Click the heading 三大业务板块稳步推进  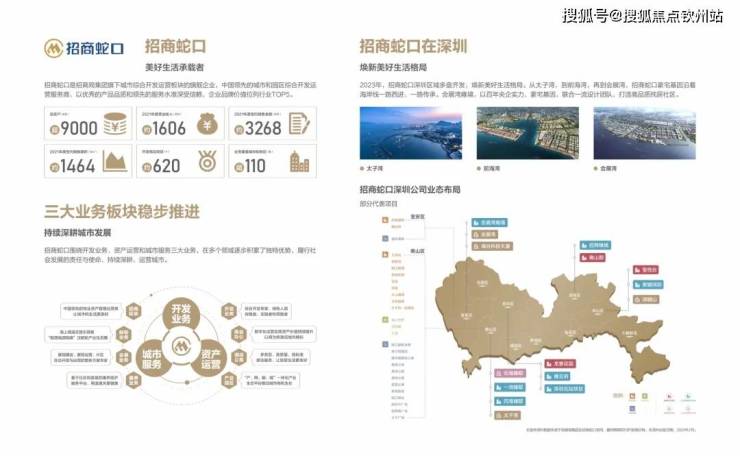click(122, 211)
